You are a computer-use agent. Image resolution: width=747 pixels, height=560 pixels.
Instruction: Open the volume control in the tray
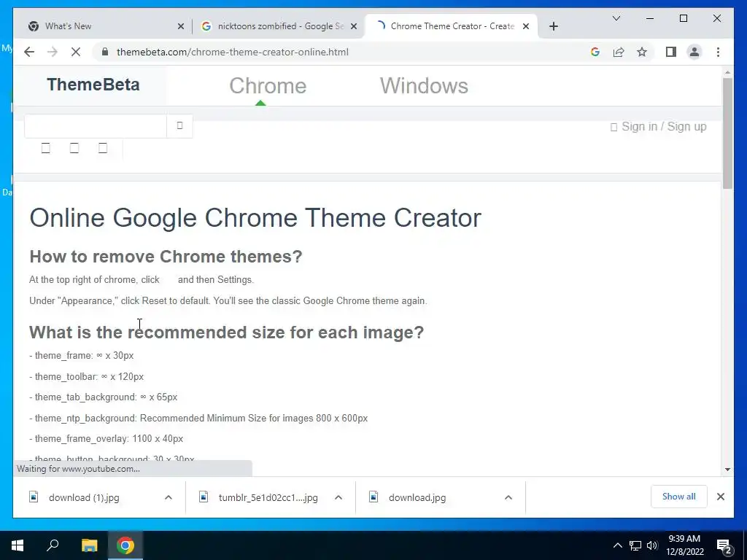(x=652, y=545)
